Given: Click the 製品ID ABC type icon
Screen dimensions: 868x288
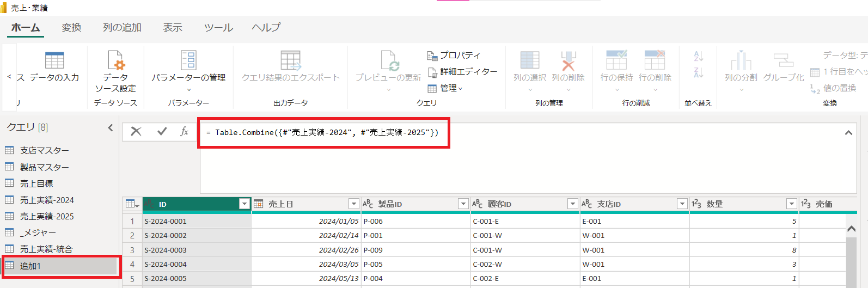Looking at the screenshot, I should [368, 204].
